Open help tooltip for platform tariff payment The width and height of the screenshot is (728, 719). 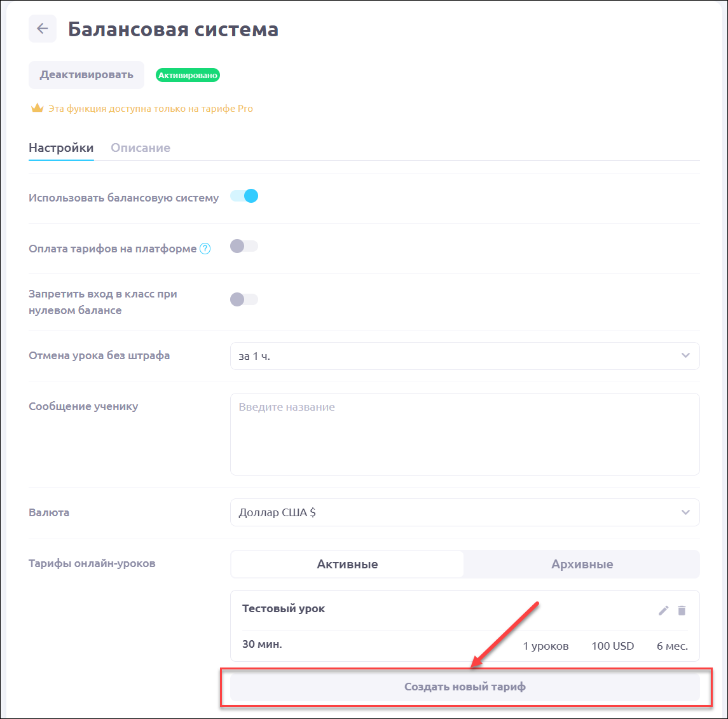pyautogui.click(x=205, y=249)
